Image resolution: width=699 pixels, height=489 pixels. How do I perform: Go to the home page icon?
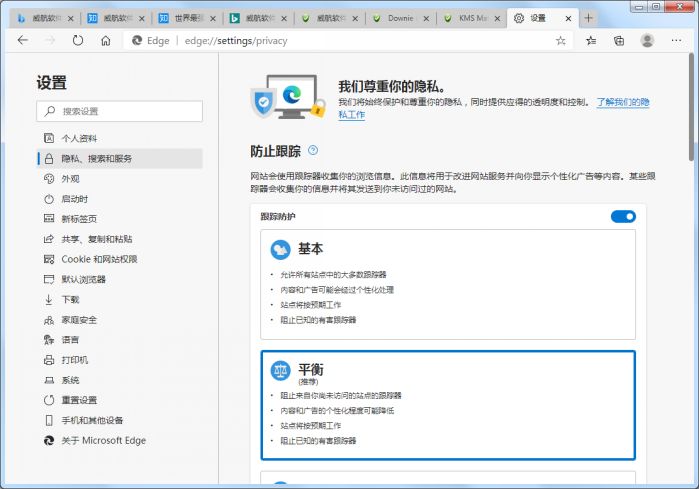tap(106, 40)
